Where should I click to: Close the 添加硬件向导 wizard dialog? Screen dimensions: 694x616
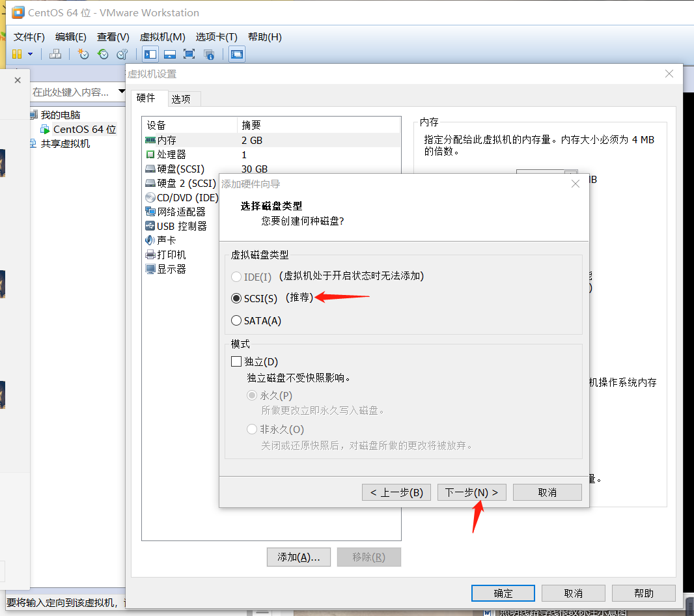tap(576, 184)
